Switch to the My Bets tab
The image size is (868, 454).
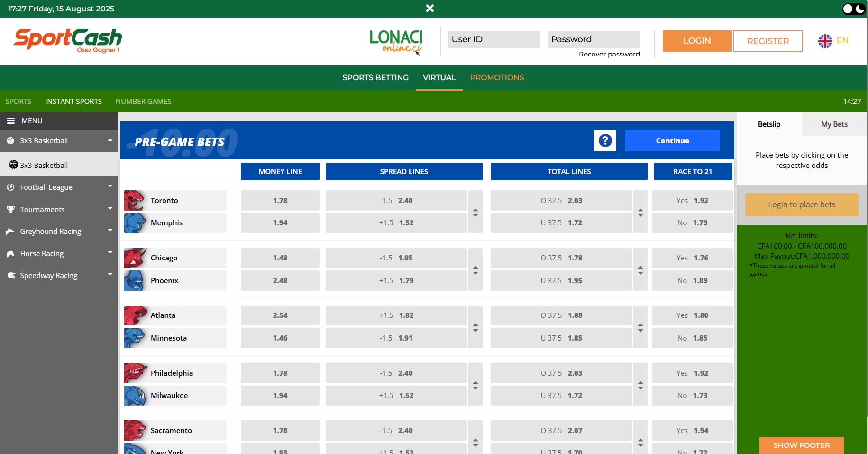tap(834, 124)
